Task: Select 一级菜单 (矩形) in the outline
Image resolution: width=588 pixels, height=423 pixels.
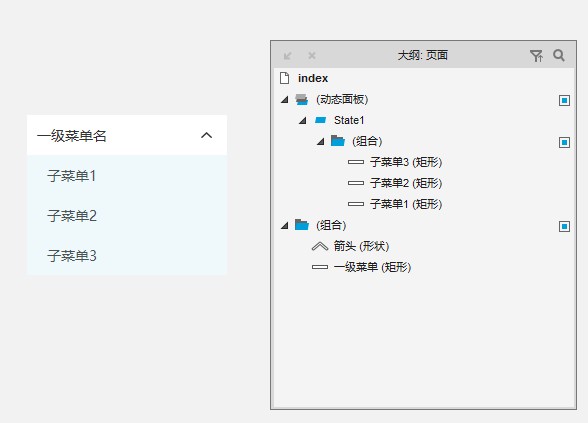Action: 372,267
